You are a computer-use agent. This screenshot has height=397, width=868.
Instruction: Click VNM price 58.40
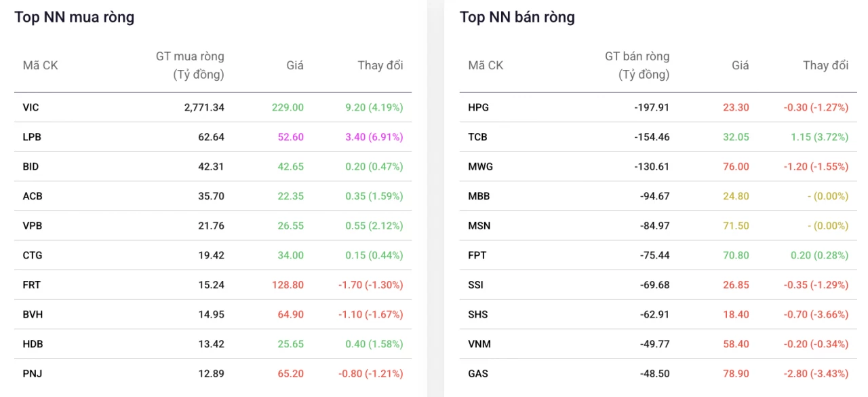click(x=736, y=344)
